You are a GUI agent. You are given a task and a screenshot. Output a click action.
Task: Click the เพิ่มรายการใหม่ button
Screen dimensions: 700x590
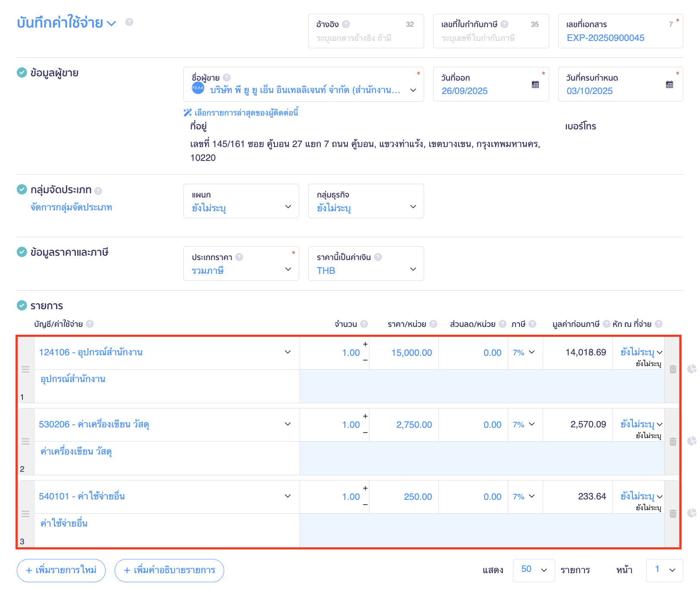60,570
